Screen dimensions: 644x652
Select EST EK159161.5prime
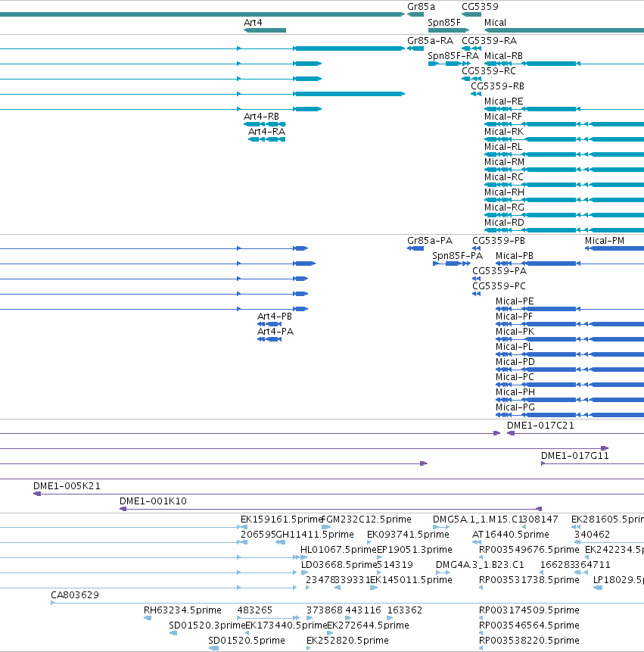[x=282, y=519]
